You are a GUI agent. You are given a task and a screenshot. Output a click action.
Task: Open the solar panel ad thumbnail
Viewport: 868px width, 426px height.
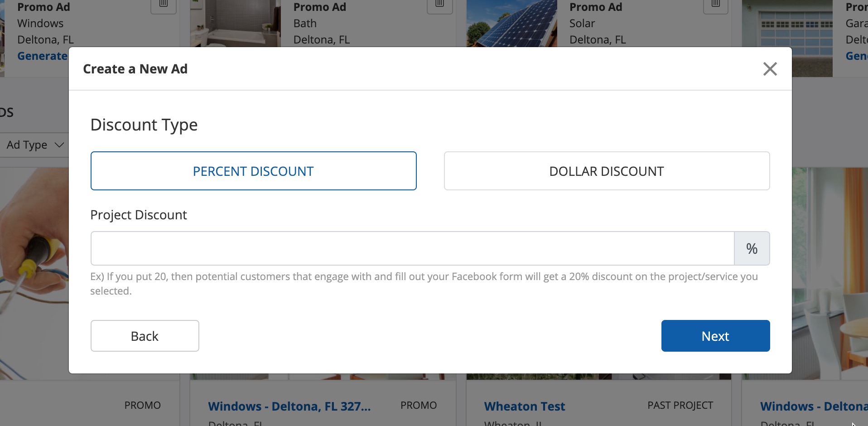[512, 23]
